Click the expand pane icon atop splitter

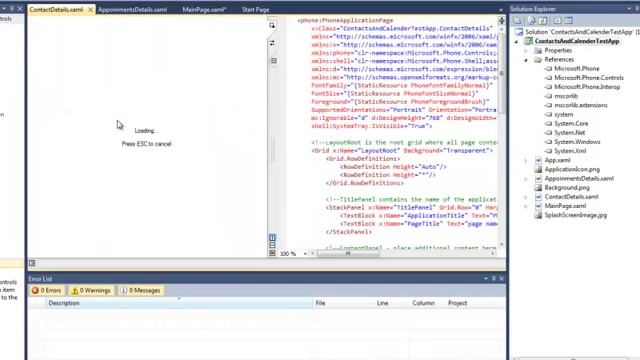(x=272, y=25)
